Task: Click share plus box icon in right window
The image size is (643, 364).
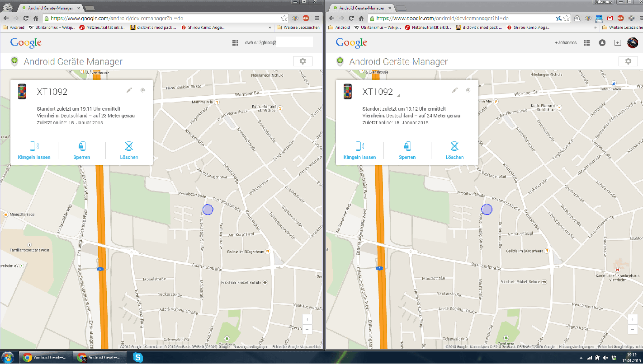Action: (x=617, y=43)
